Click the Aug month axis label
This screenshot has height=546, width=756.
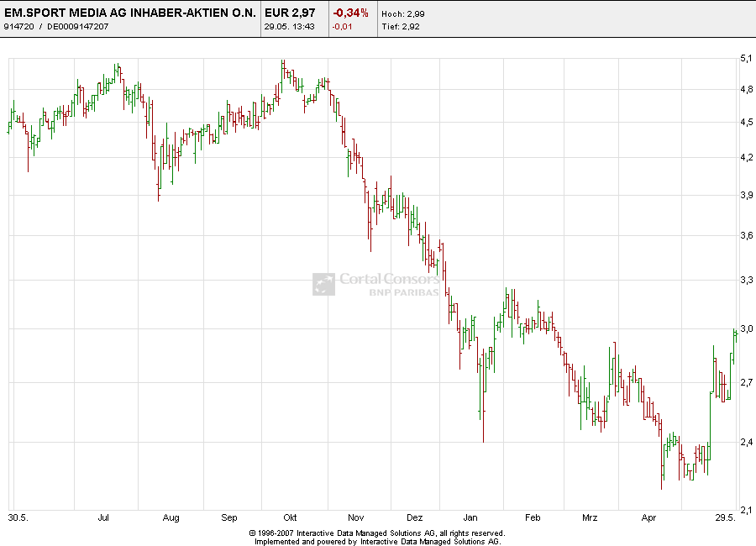pyautogui.click(x=171, y=517)
